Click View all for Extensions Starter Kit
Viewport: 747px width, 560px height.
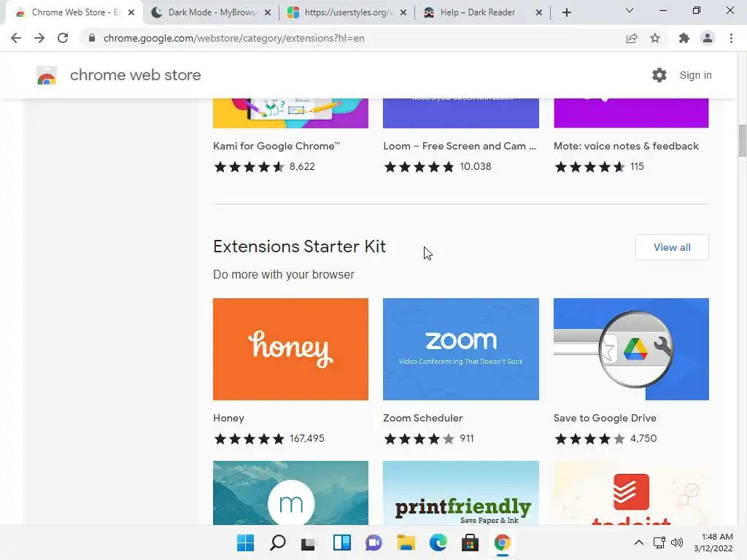pos(672,247)
